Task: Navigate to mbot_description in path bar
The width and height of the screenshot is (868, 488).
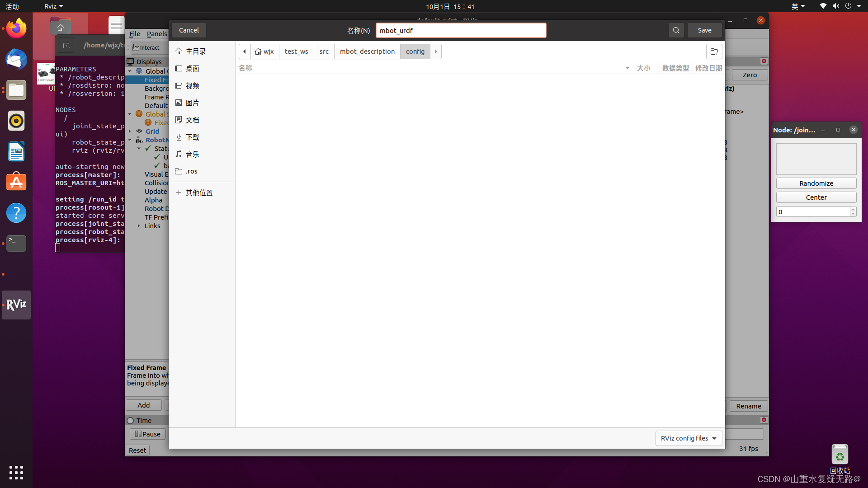Action: click(367, 52)
